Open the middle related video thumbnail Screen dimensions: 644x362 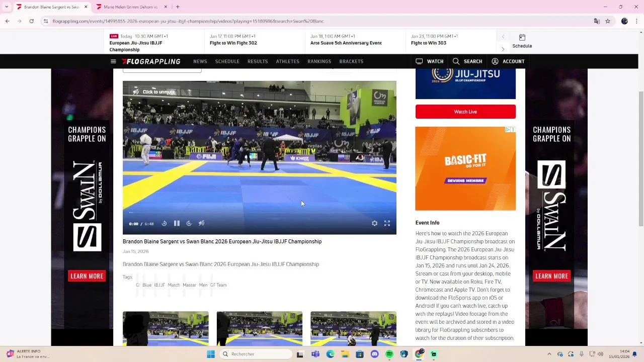(x=260, y=328)
